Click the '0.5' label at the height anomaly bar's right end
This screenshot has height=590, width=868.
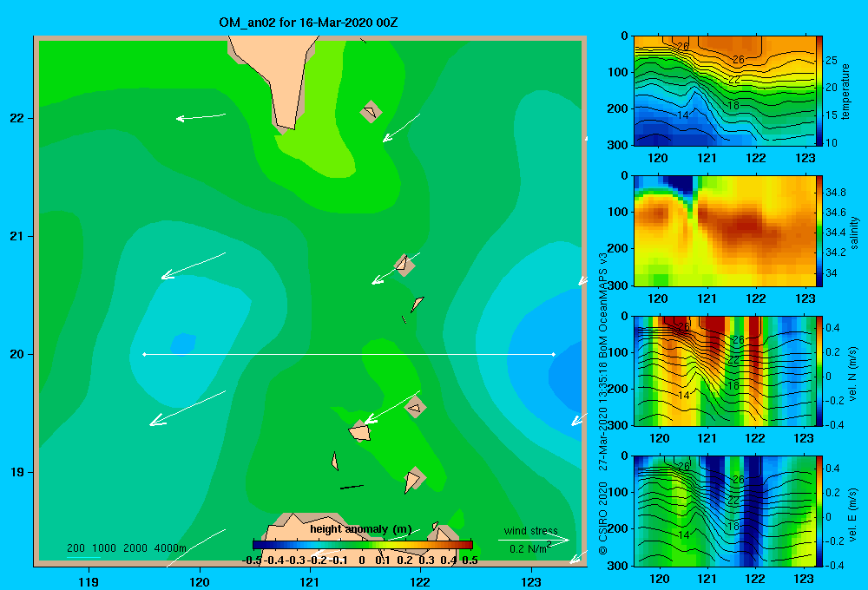point(470,560)
